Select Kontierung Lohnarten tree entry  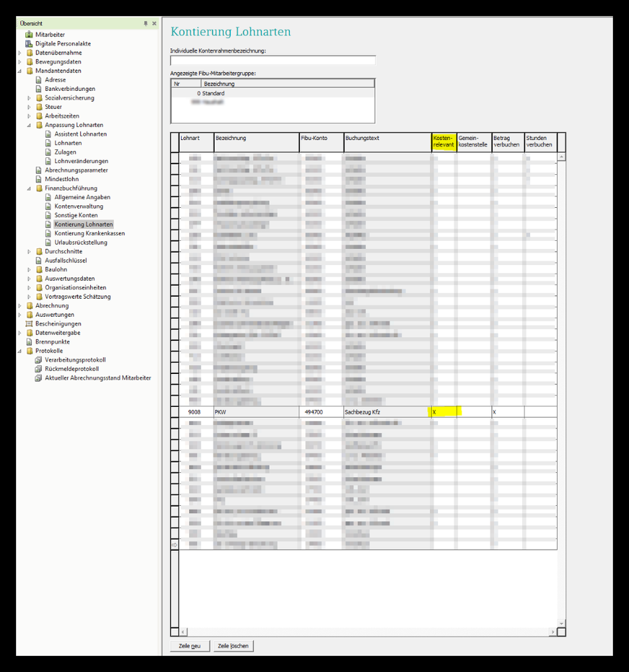[83, 224]
